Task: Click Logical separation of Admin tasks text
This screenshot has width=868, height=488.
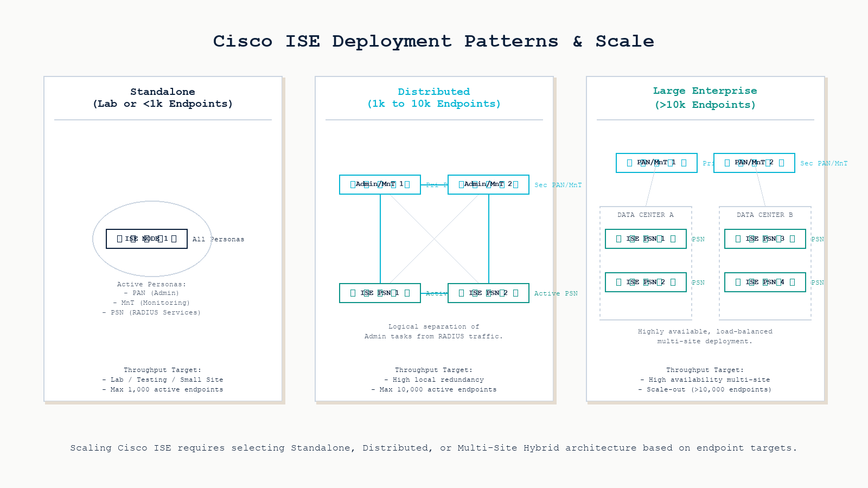Action: coord(434,331)
